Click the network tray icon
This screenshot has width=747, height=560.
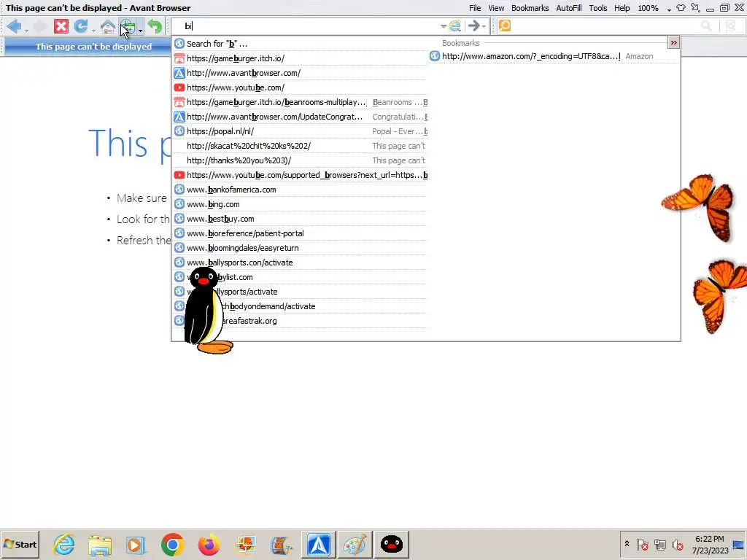tap(659, 544)
